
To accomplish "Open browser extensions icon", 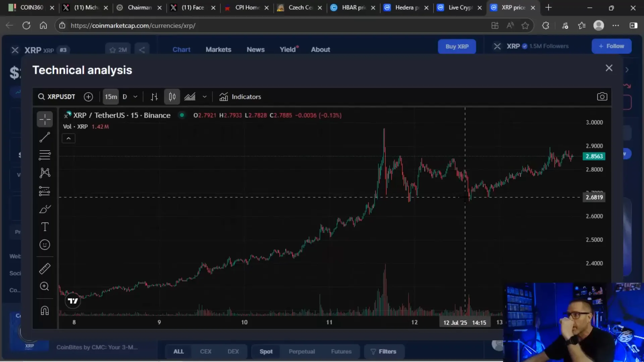I will pyautogui.click(x=546, y=25).
